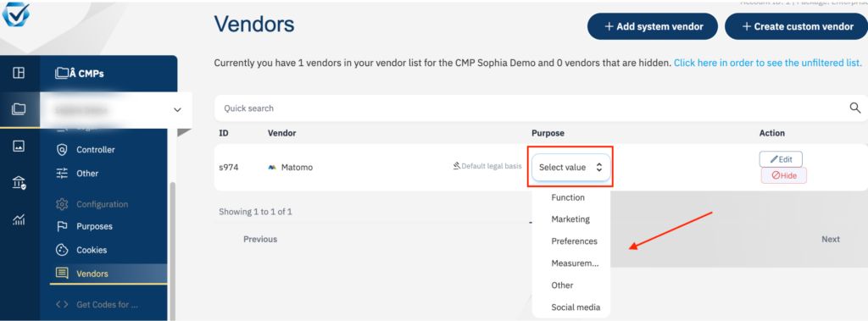868x321 pixels.
Task: Open Cookies menu item
Action: click(x=92, y=250)
